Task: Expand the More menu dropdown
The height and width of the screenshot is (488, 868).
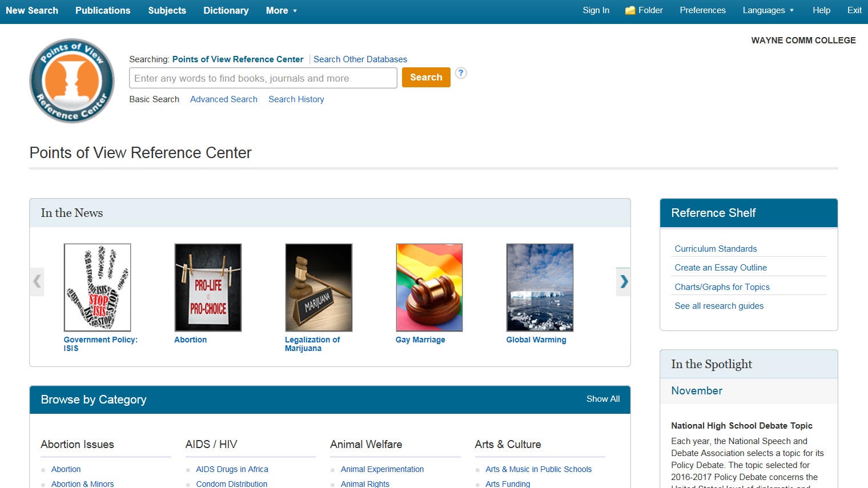Action: pos(282,10)
